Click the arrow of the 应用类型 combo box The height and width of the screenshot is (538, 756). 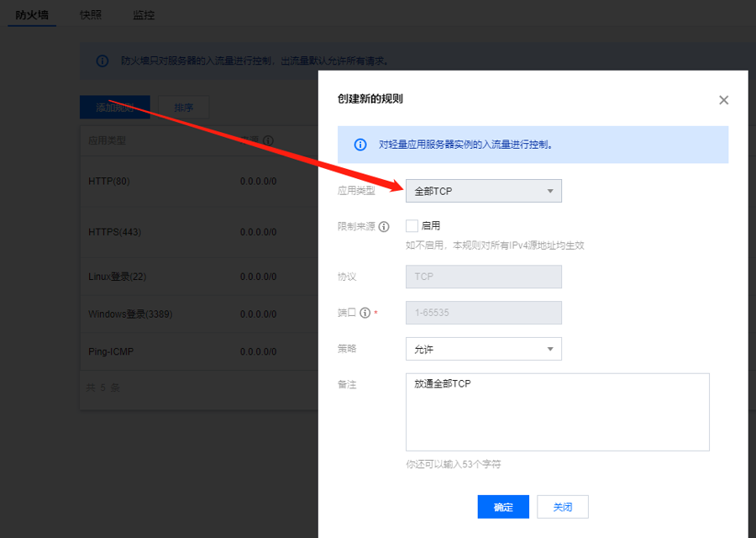[x=550, y=191]
